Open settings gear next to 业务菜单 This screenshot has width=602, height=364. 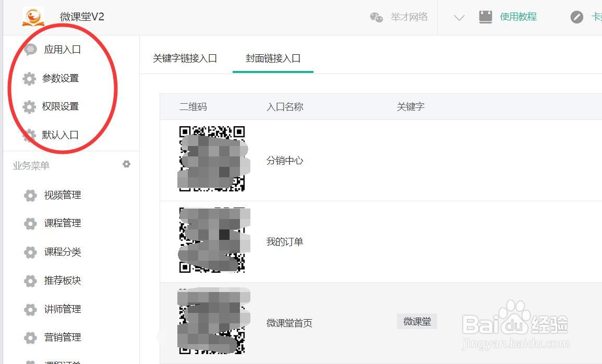click(x=126, y=164)
